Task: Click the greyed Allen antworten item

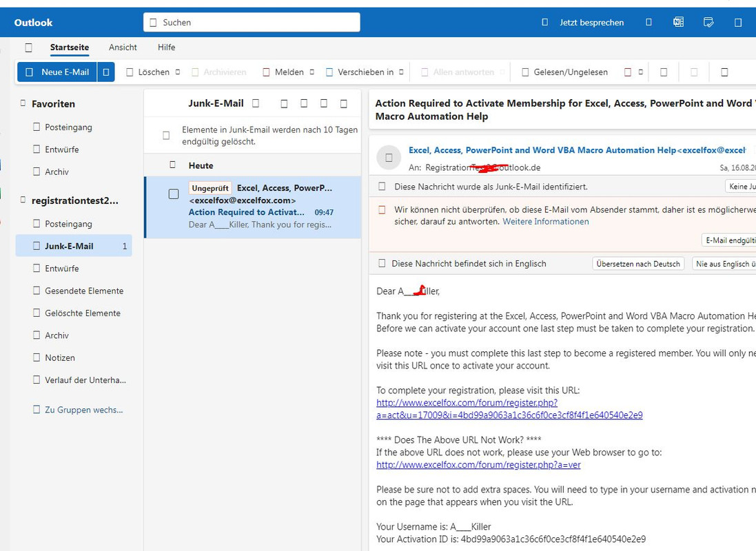Action: coord(458,72)
